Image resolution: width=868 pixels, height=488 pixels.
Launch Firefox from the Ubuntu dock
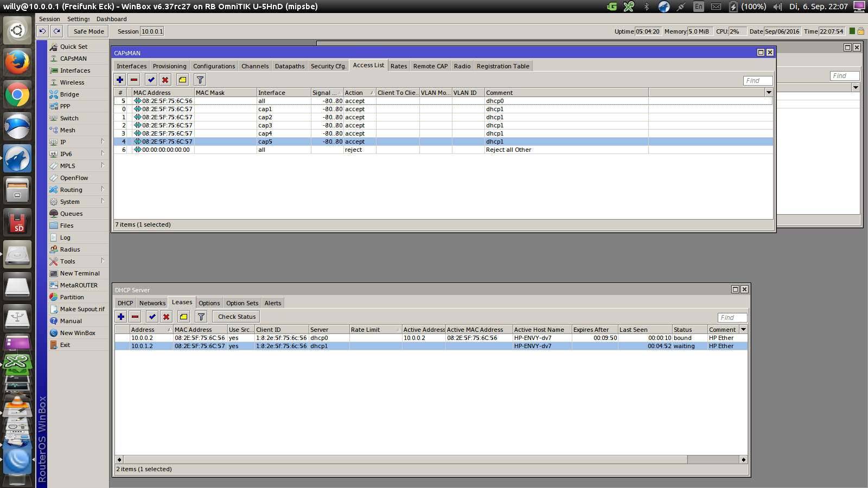[x=17, y=62]
